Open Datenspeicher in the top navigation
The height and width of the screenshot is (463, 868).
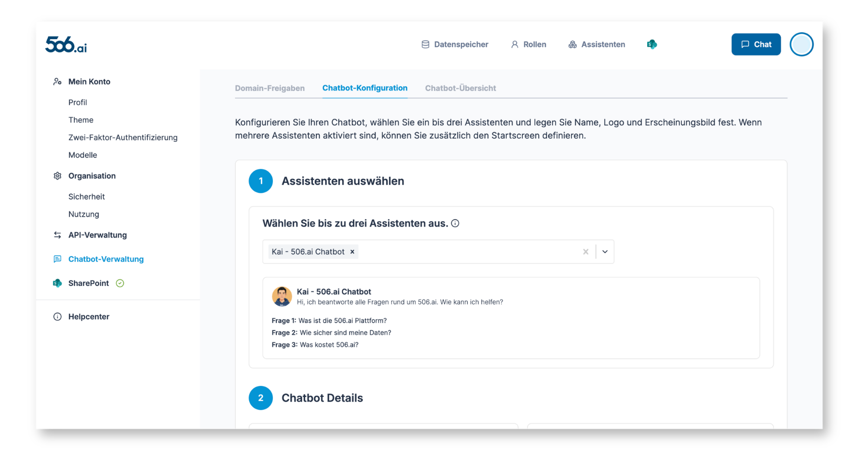[455, 44]
